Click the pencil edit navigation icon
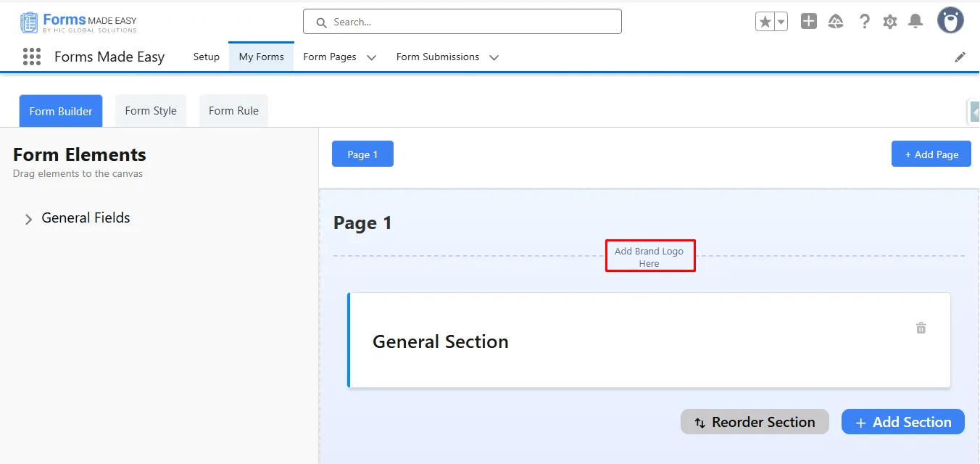980x464 pixels. (960, 57)
